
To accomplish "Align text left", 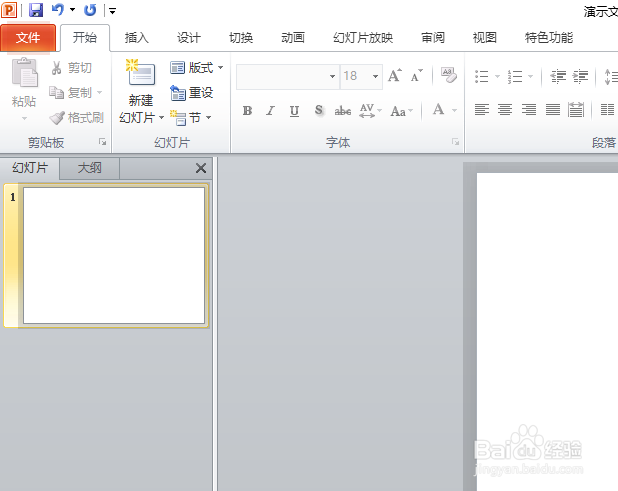I will click(482, 110).
